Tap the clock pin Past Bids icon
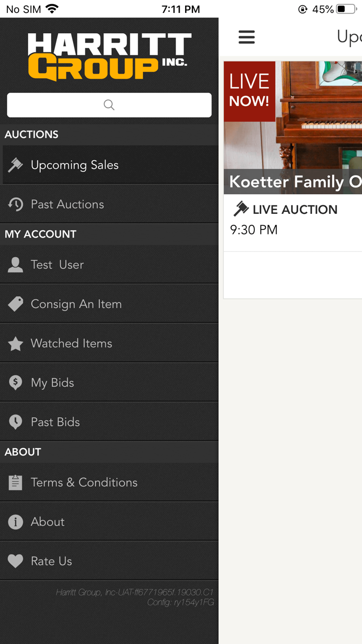Viewport: 362px width, 644px height. click(x=16, y=422)
